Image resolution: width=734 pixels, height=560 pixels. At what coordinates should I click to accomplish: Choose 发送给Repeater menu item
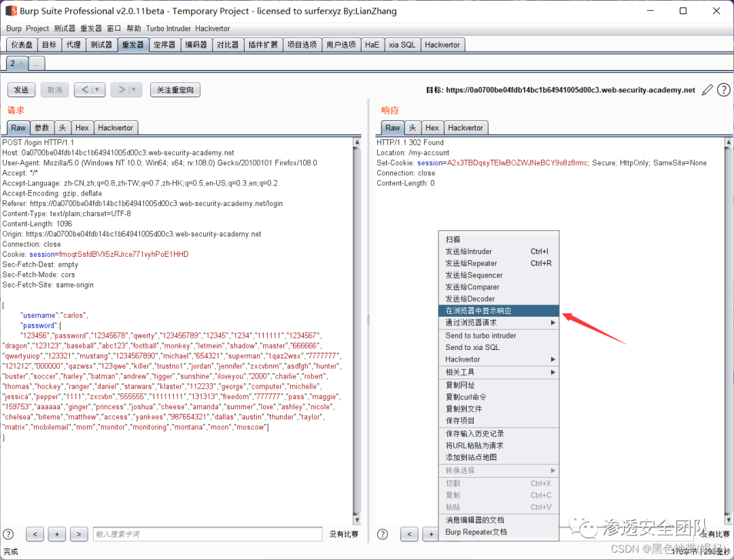coord(499,263)
